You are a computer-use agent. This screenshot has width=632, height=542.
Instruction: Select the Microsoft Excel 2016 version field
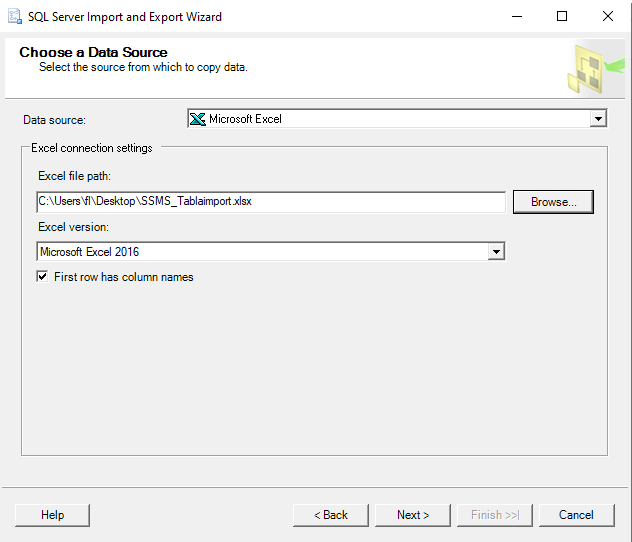[x=271, y=252]
